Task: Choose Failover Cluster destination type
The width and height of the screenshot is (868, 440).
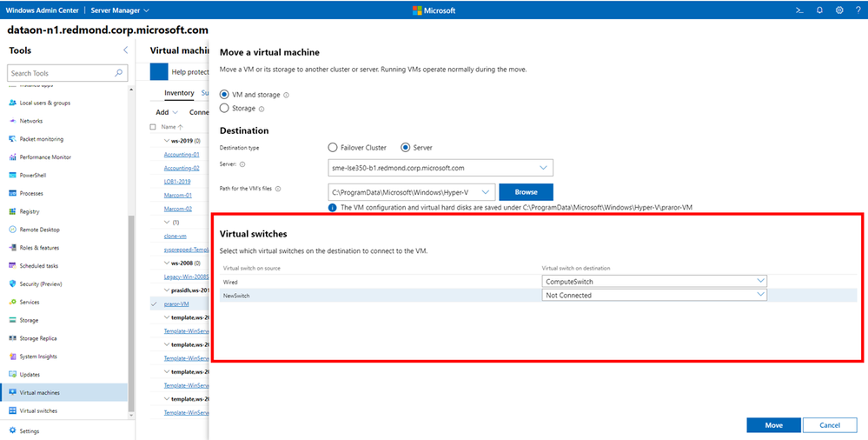Action: click(333, 148)
